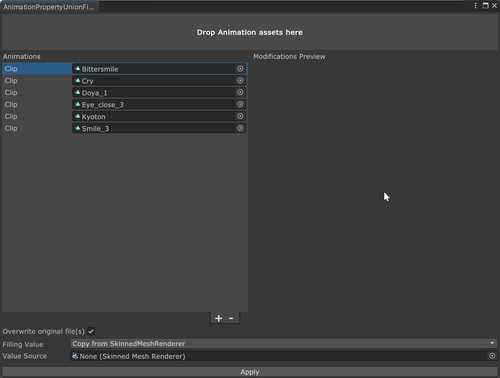Click the Clip label of the Smile_3 row
Screen dimensions: 500x378
[x=11, y=128]
